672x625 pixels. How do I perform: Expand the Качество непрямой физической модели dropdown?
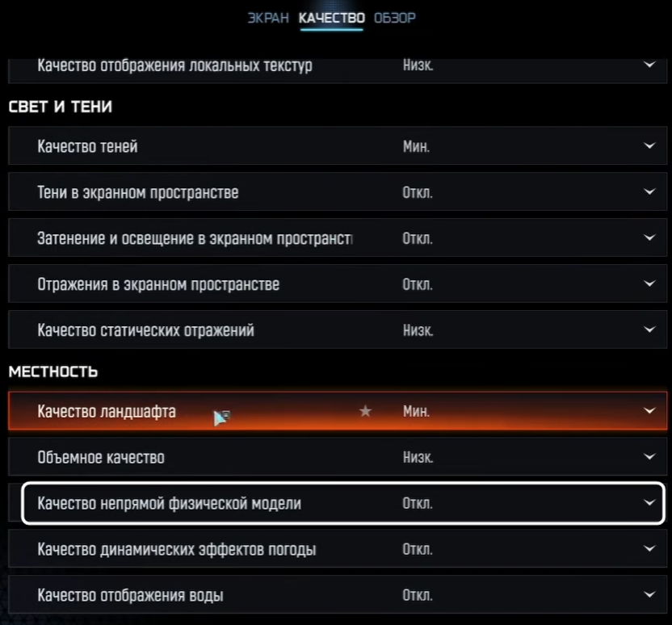click(651, 502)
